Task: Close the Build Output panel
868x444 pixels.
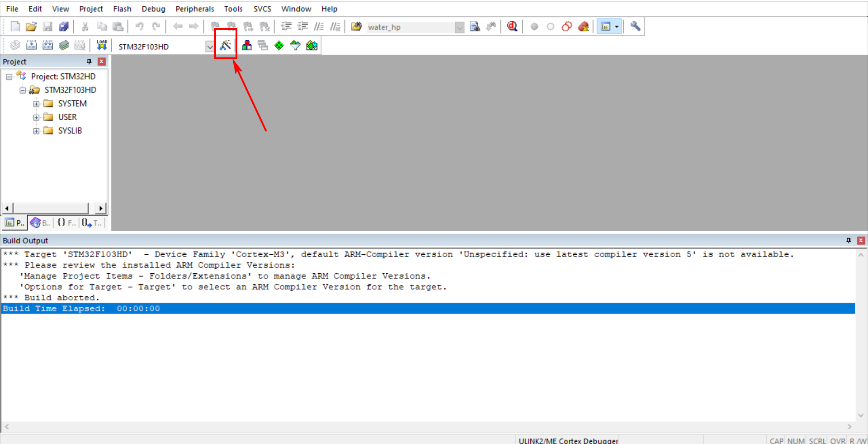Action: pos(861,240)
